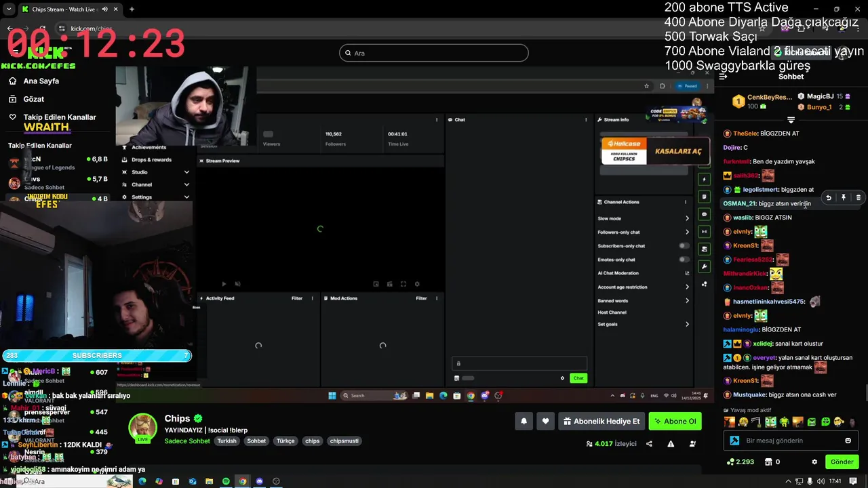The height and width of the screenshot is (488, 868).
Task: Click the Ara search input field
Action: pos(434,53)
